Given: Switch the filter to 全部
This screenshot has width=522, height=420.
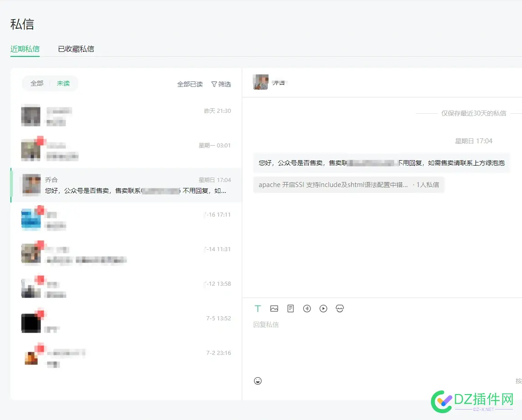Looking at the screenshot, I should point(36,83).
